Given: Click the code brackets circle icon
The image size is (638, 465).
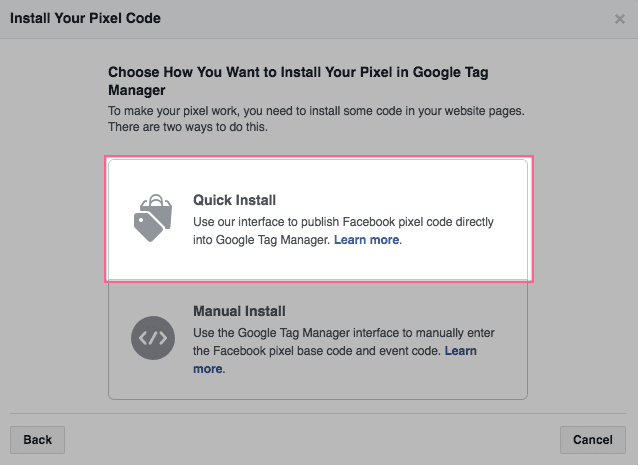Looking at the screenshot, I should click(x=153, y=338).
